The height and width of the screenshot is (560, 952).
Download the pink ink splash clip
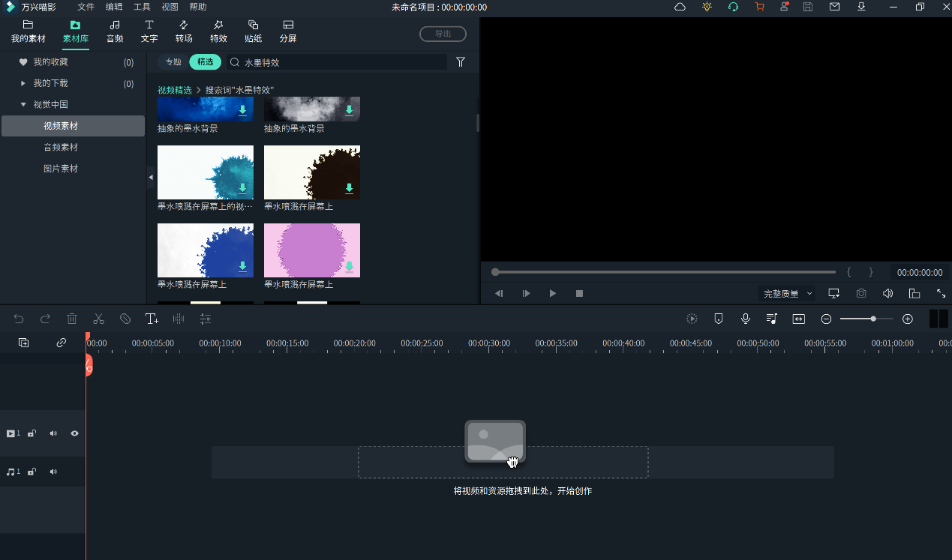(x=349, y=266)
